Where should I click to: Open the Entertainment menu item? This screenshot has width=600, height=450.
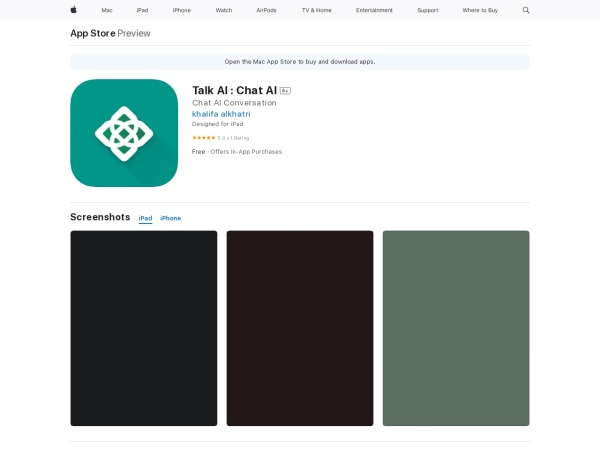pos(374,10)
